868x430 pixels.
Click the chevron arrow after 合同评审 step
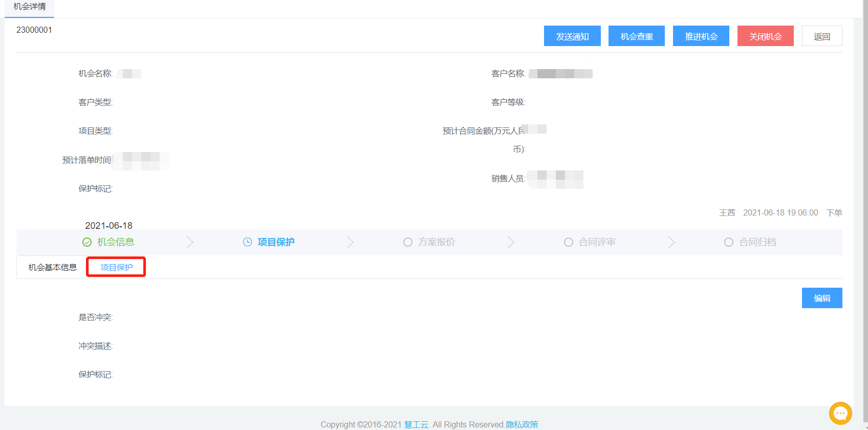671,242
